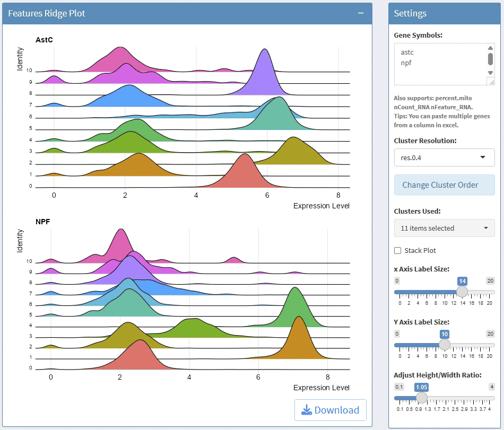Viewport: 504px width, 430px height.
Task: Open the Cluster Resolution dropdown
Action: coord(444,157)
